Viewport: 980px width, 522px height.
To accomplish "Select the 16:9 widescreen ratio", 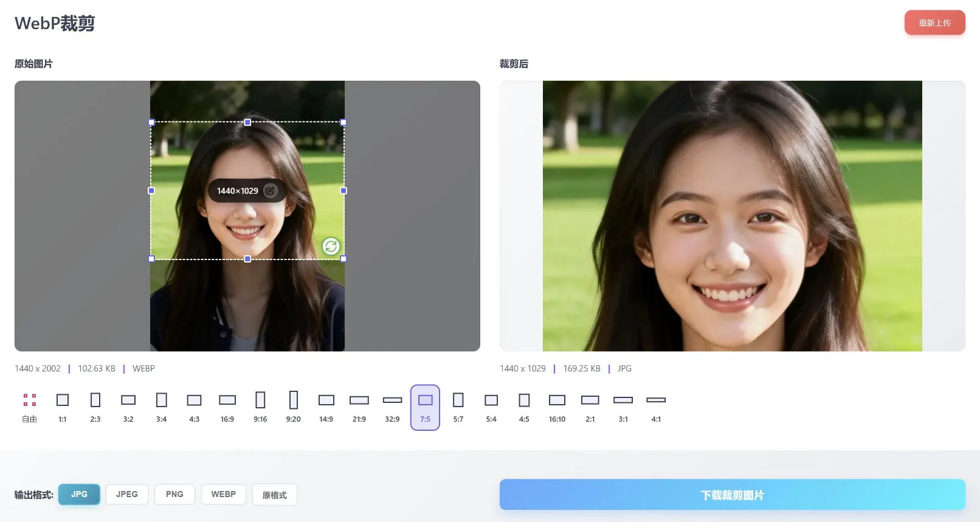I will click(x=227, y=407).
